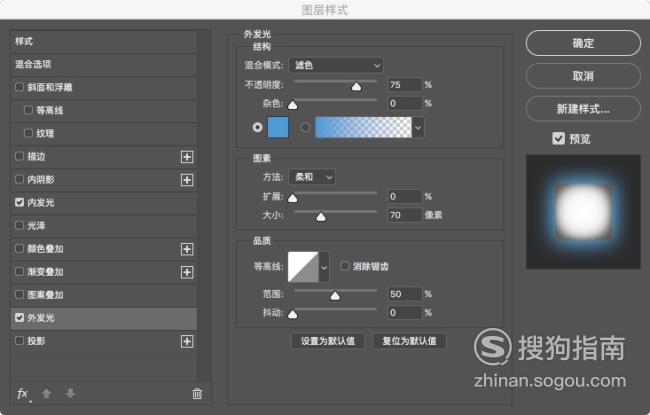Viewport: 650px width, 415px height.
Task: Click the 大小 size slider handle
Action: (x=321, y=217)
